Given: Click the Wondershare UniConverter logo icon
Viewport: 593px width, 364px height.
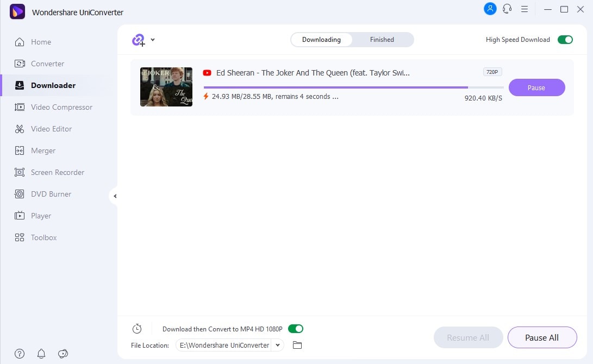Looking at the screenshot, I should (x=17, y=12).
